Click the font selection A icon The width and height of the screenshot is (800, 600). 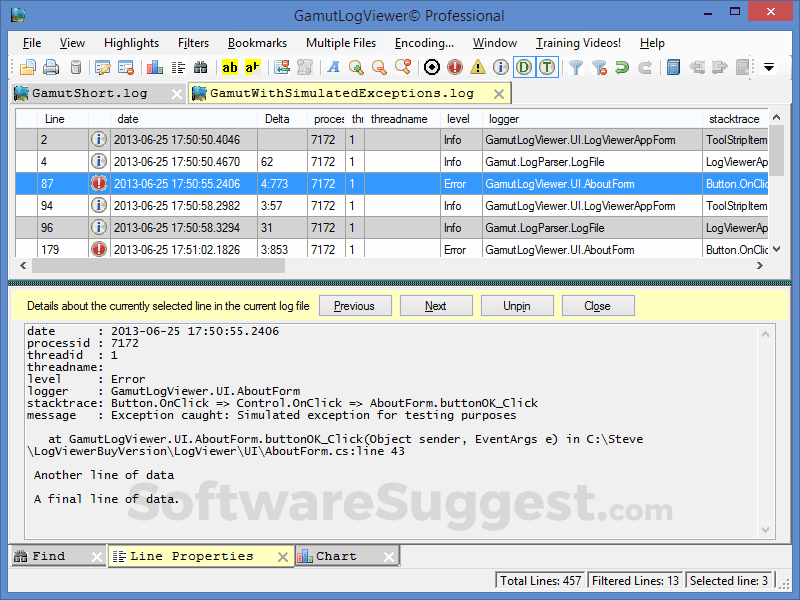point(334,67)
